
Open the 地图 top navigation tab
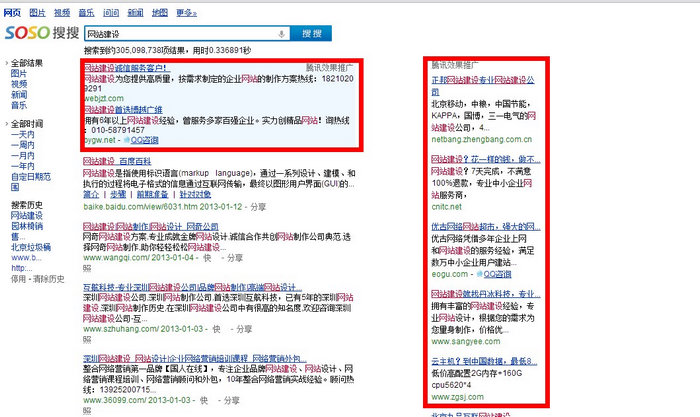coord(160,12)
